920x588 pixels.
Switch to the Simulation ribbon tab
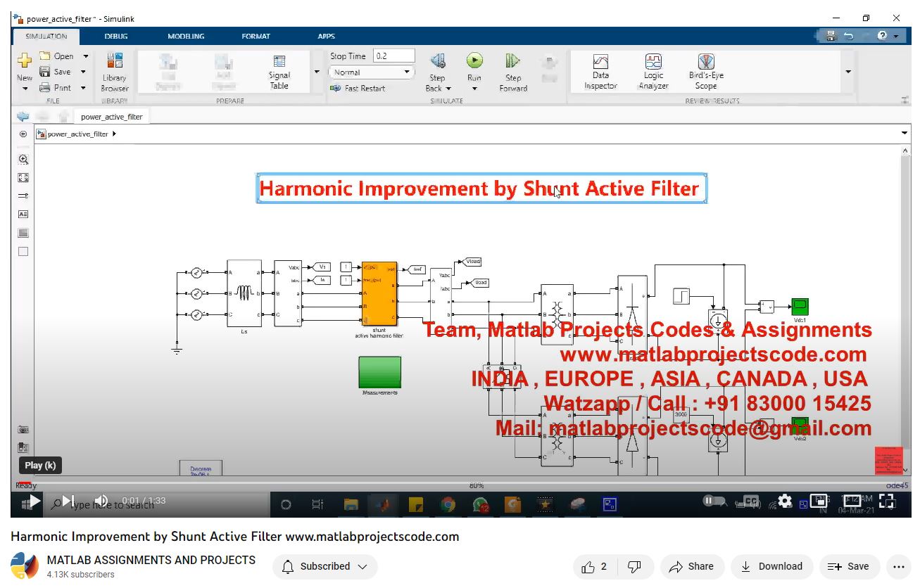(x=46, y=37)
